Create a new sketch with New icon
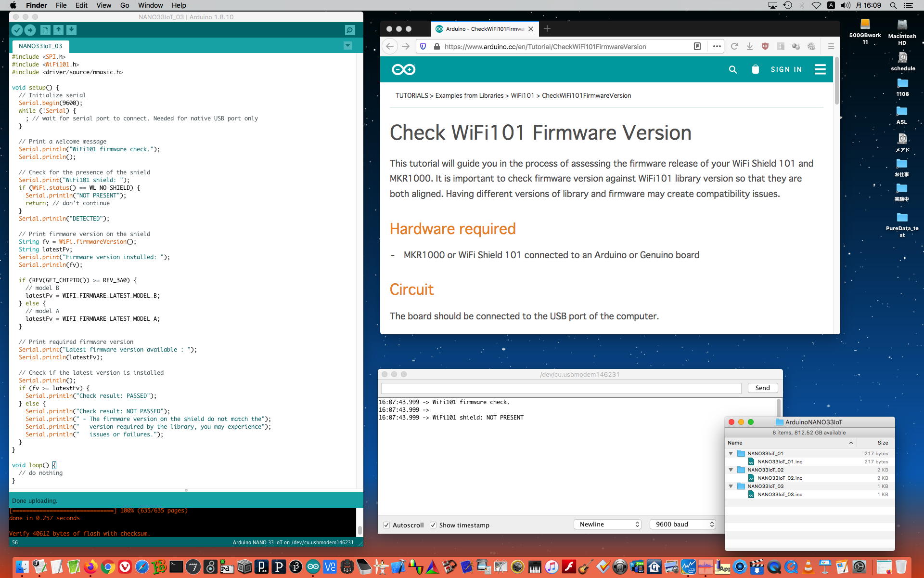The height and width of the screenshot is (578, 924). [x=45, y=30]
